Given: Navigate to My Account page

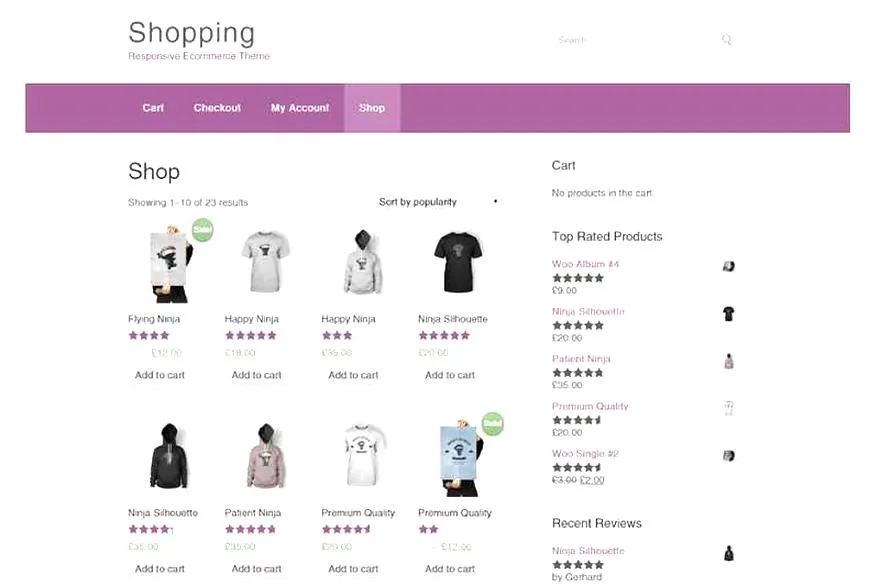Looking at the screenshot, I should (300, 108).
